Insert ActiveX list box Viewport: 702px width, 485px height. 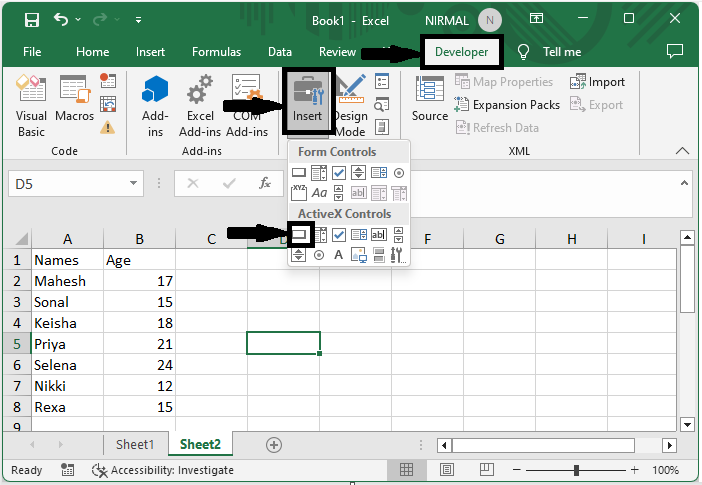pyautogui.click(x=359, y=234)
